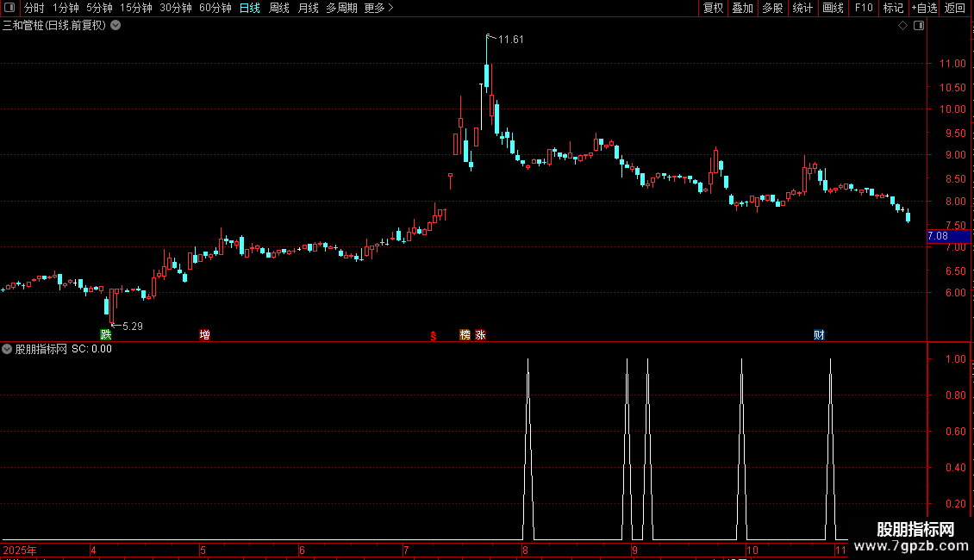The image size is (974, 560).
Task: Open the dropdown arrow beside 三和管桩 title
Action: point(116,26)
